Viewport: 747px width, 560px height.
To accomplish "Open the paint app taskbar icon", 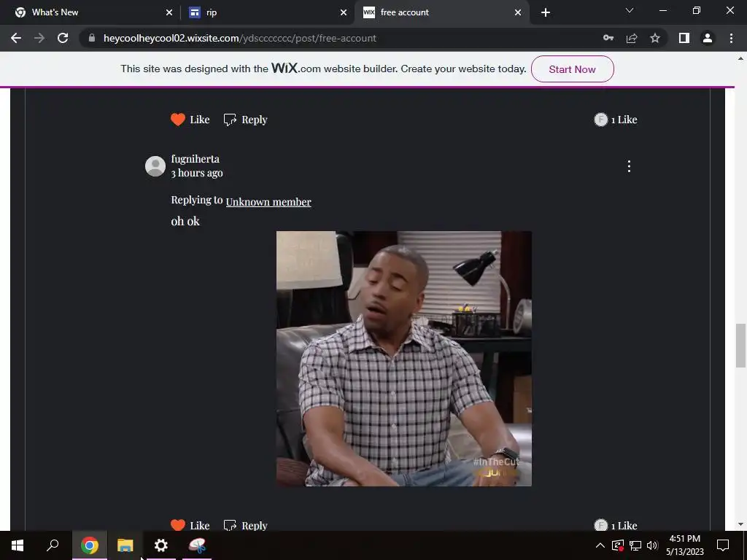I will 197,545.
